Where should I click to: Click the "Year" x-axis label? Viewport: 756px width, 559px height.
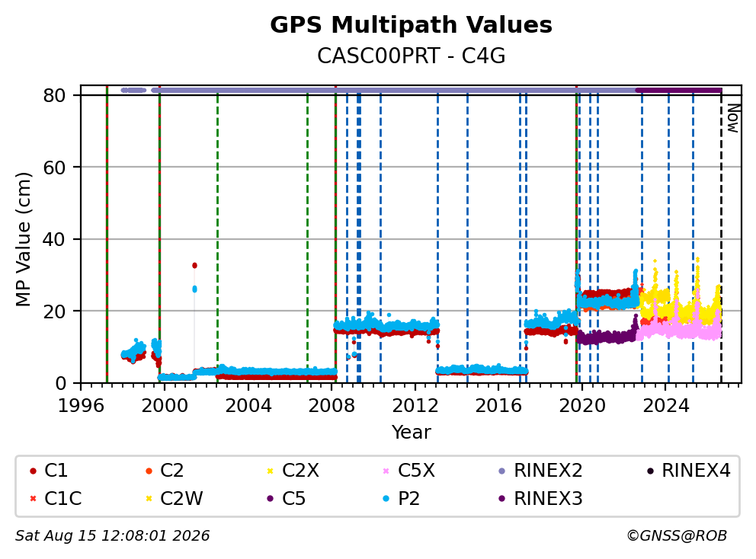[x=411, y=433]
